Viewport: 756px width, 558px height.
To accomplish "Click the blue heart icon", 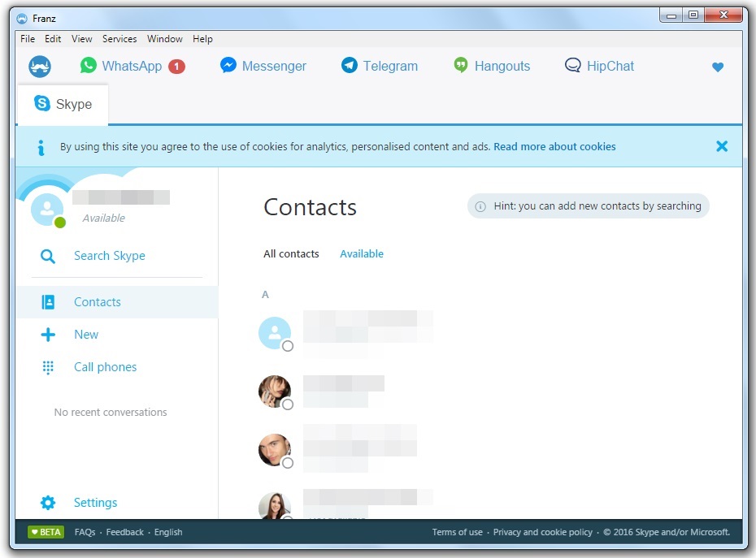I will (718, 67).
